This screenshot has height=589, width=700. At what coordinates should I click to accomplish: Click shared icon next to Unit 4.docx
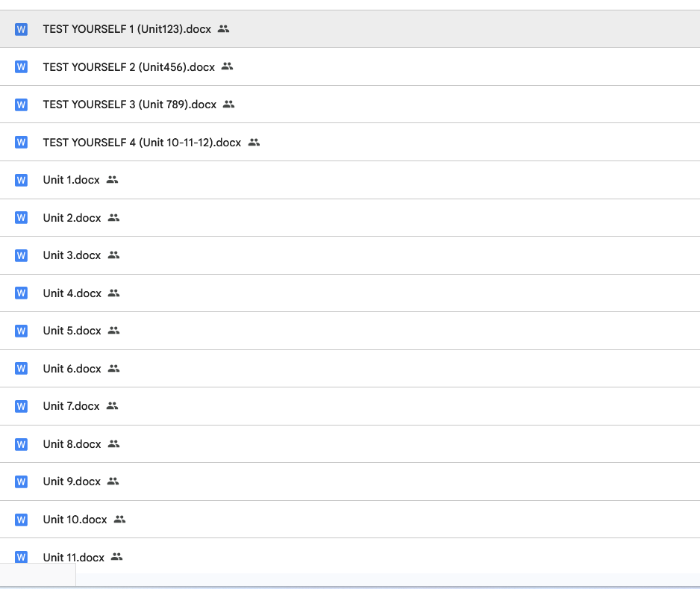point(113,293)
